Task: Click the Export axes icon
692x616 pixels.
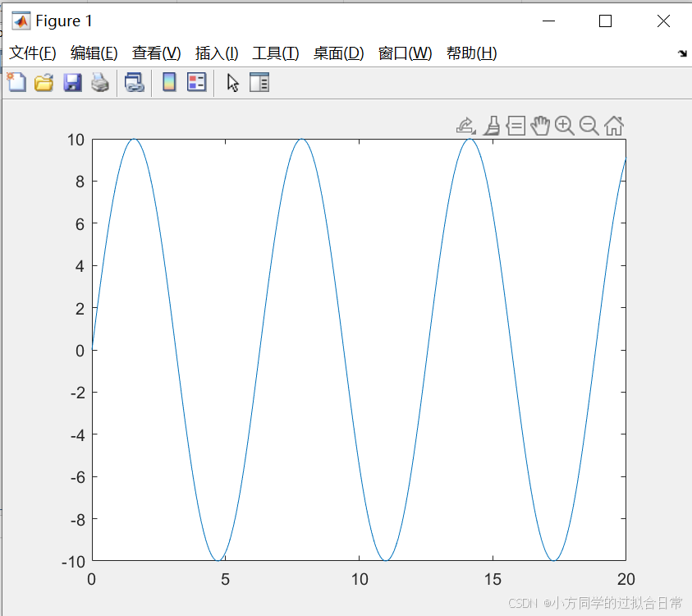Action: (465, 125)
